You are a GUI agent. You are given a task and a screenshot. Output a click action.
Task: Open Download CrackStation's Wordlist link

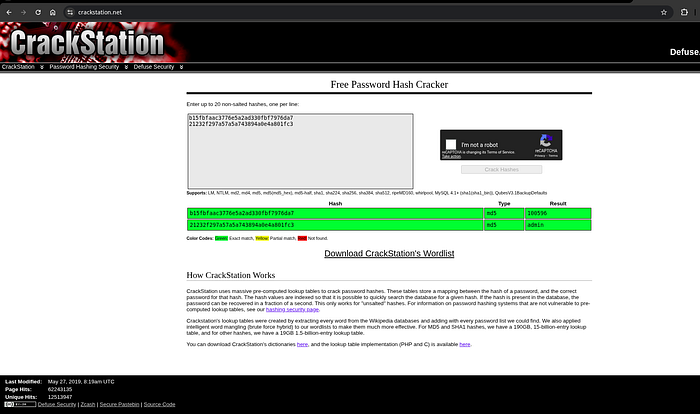(389, 253)
